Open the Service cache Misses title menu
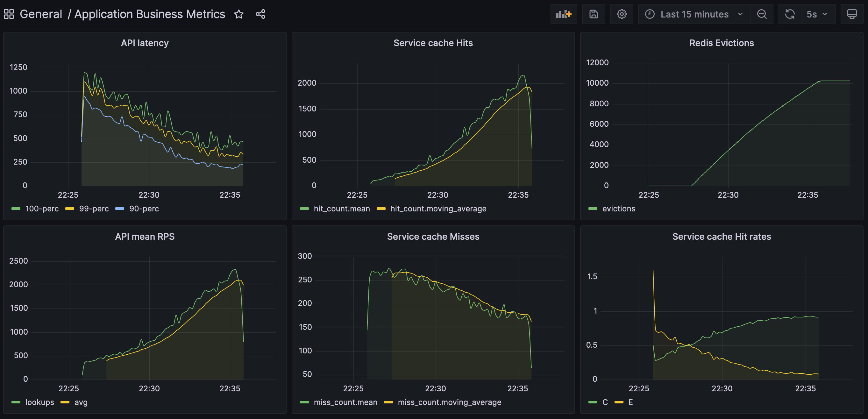 [x=433, y=237]
